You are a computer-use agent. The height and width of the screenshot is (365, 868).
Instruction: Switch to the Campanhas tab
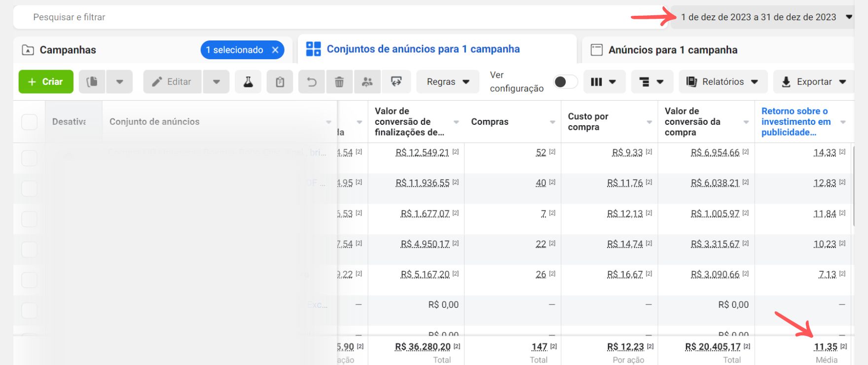(x=68, y=50)
